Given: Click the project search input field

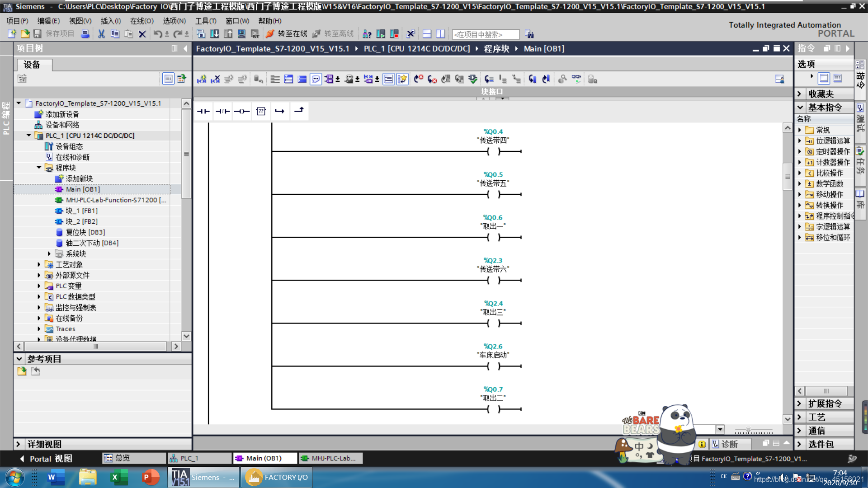Looking at the screenshot, I should pos(486,34).
